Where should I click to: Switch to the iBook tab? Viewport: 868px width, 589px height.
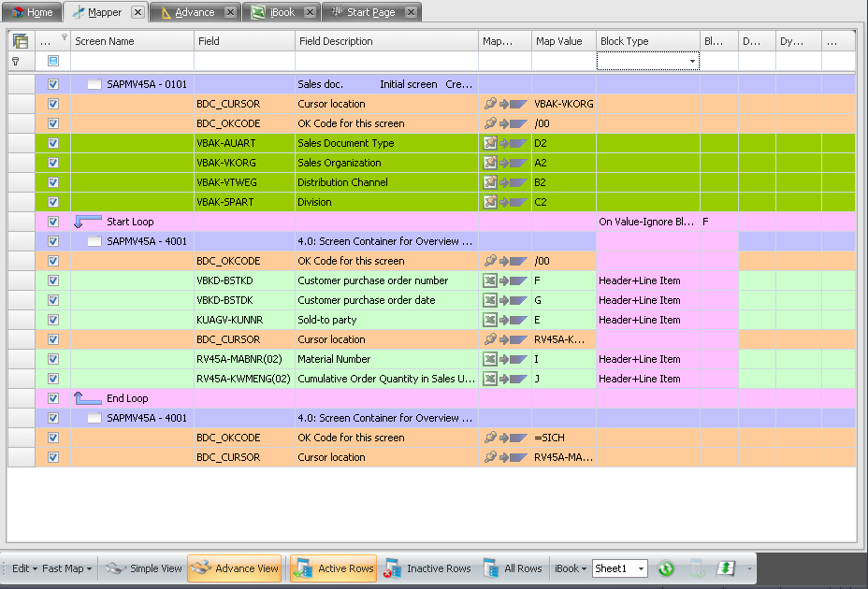(x=282, y=12)
